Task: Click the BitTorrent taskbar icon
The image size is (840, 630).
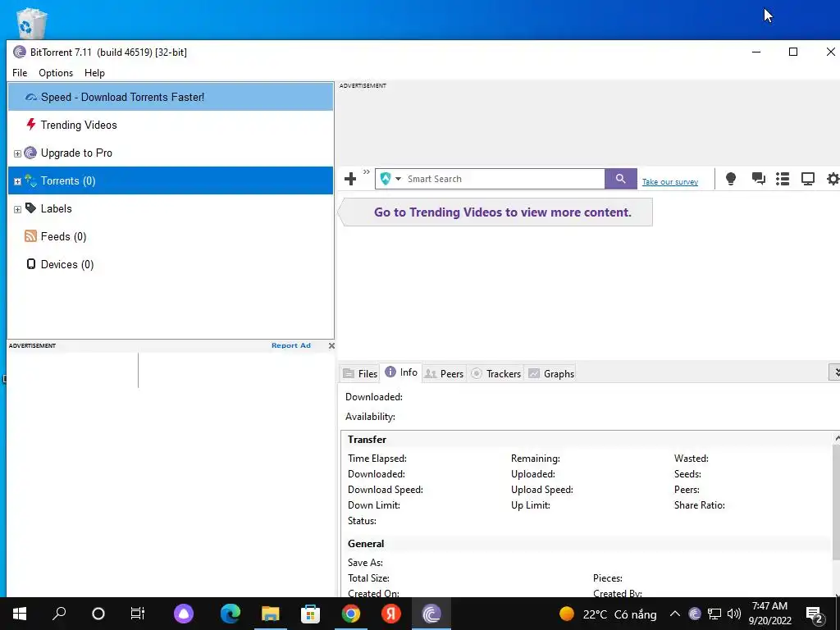Action: point(431,614)
